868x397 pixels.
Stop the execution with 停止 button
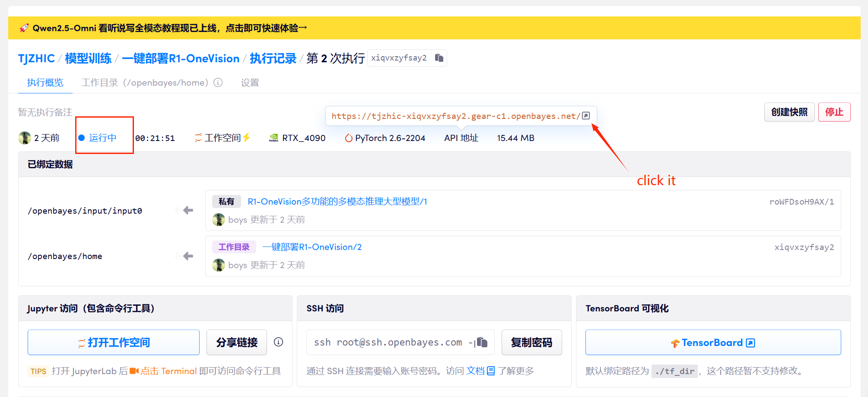click(834, 112)
